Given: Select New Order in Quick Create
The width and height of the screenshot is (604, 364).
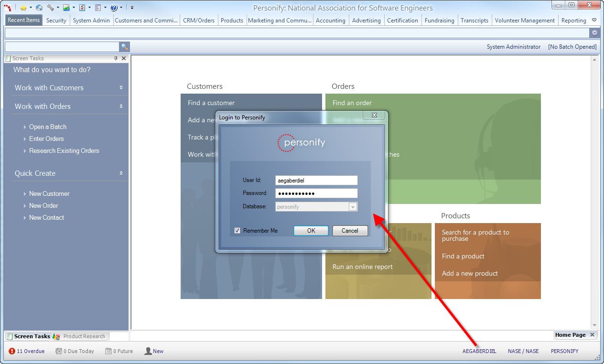Looking at the screenshot, I should point(43,205).
